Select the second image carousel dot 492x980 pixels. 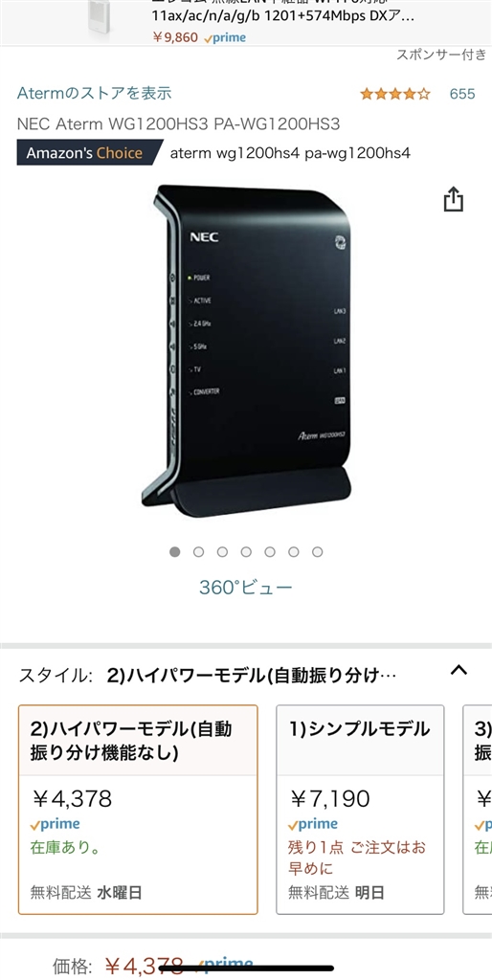pos(199,552)
